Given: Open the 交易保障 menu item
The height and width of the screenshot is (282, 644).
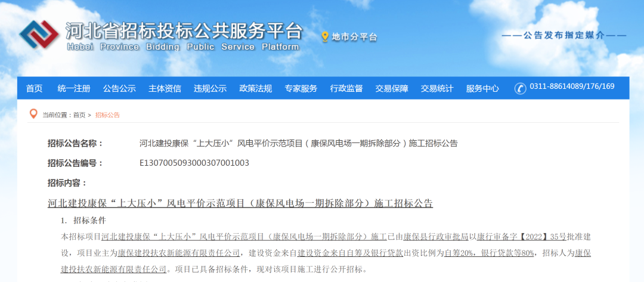Looking at the screenshot, I should click(391, 88).
